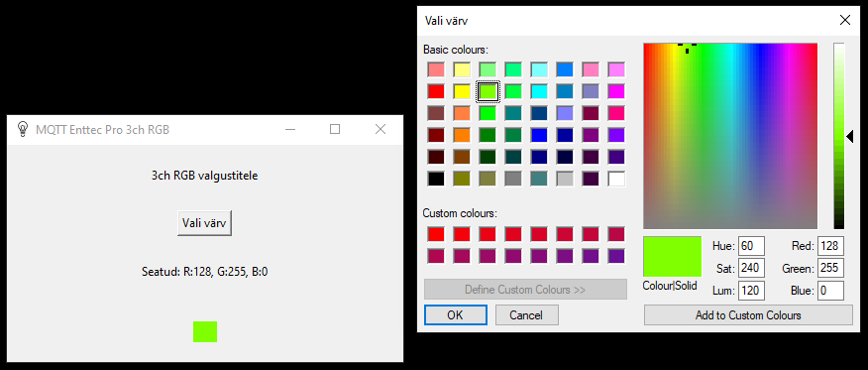Click the luminosity slider arrow marker
The width and height of the screenshot is (868, 370).
point(850,136)
